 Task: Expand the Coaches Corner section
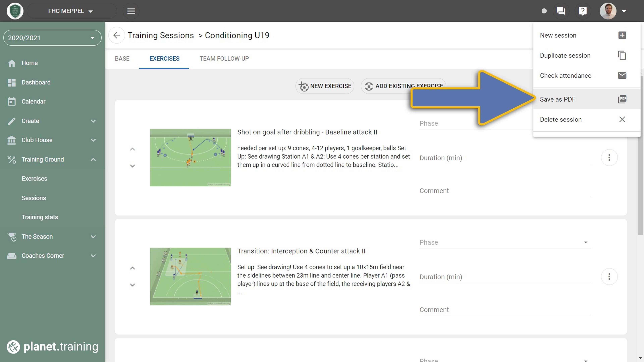click(x=52, y=256)
